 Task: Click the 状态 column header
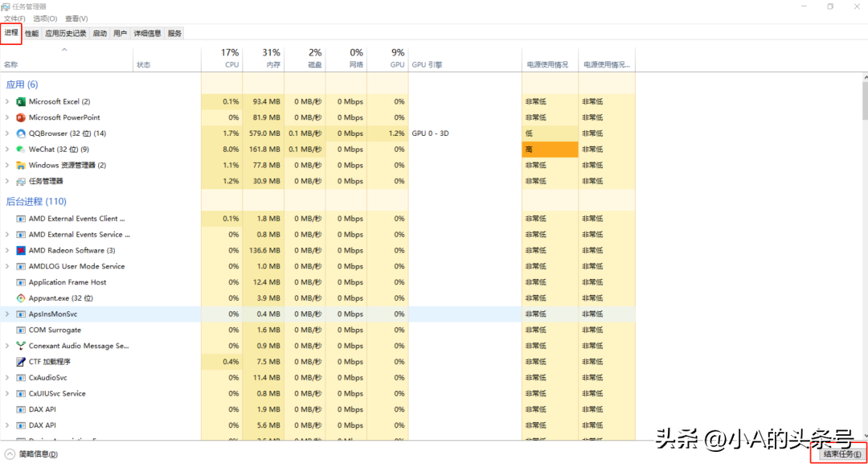tap(166, 59)
